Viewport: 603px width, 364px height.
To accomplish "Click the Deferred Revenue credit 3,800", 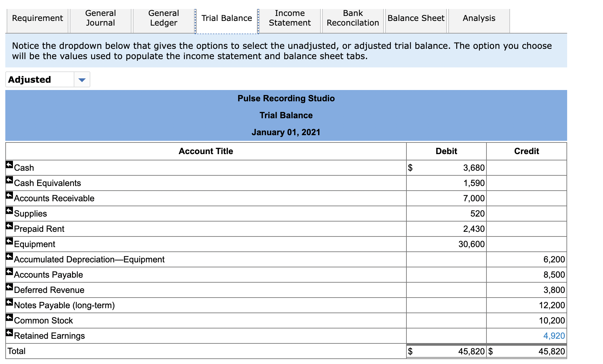I will pos(554,290).
